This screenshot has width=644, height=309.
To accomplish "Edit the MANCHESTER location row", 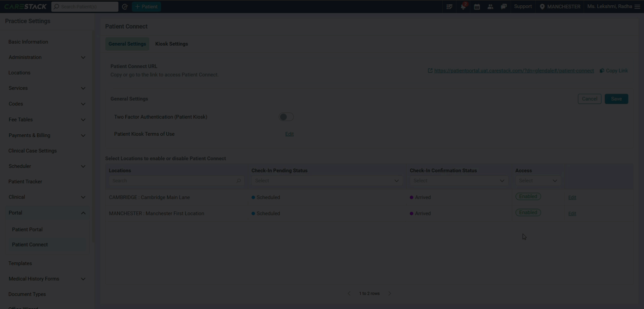I will pyautogui.click(x=572, y=214).
